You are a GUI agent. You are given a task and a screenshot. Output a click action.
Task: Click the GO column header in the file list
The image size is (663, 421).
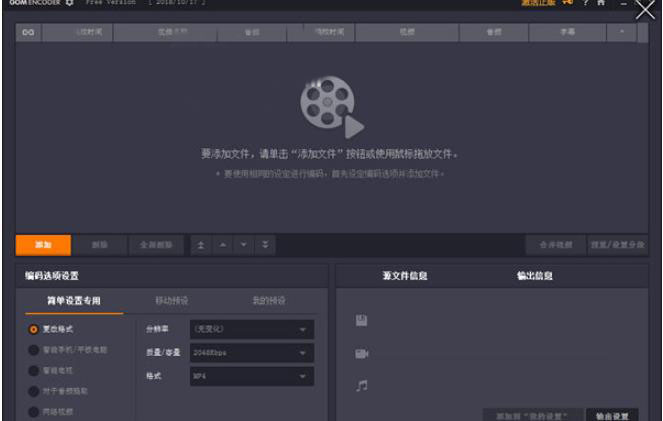(x=28, y=32)
